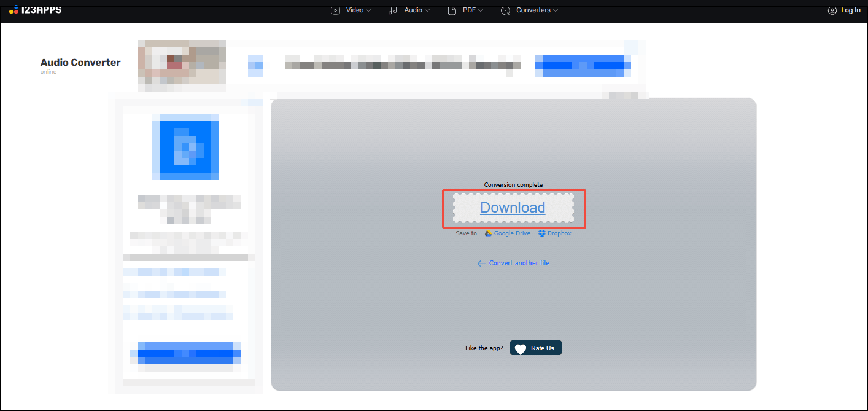Click the Download link
The height and width of the screenshot is (411, 868).
513,208
